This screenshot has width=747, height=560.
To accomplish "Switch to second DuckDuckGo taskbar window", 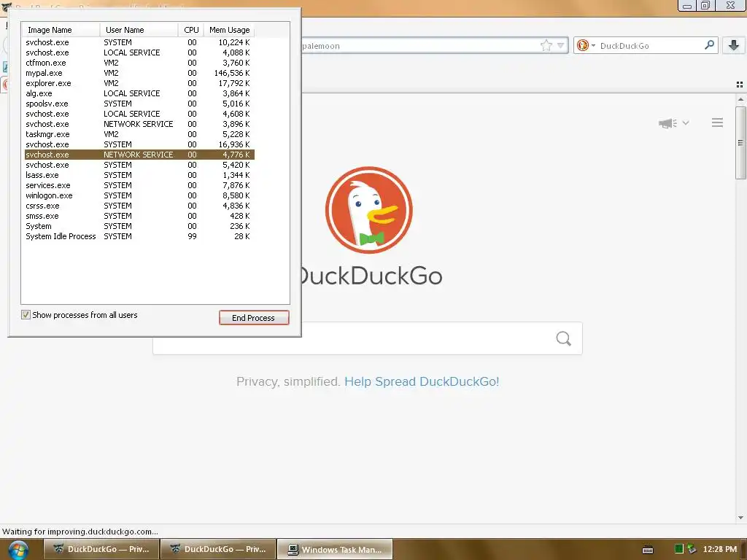I will click(218, 549).
